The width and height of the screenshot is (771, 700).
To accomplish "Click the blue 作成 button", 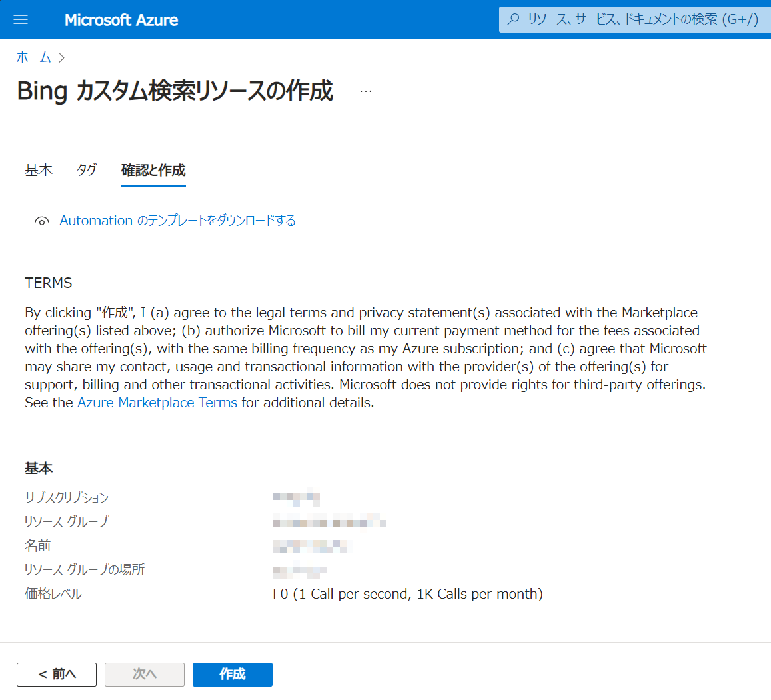I will click(232, 675).
